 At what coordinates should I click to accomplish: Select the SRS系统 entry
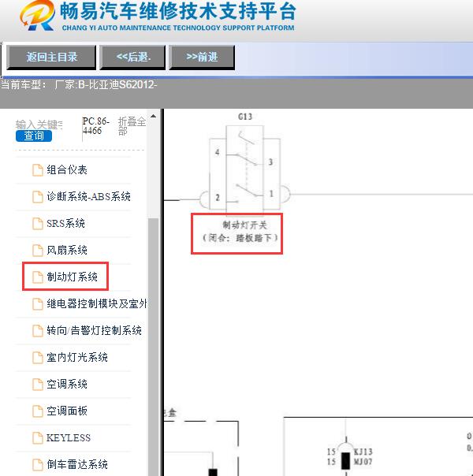click(65, 224)
